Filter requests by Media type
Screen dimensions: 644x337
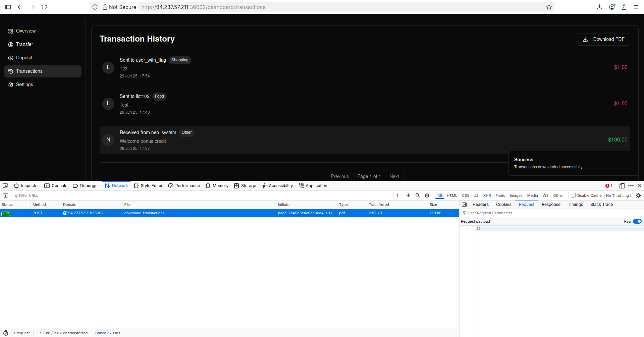pos(532,195)
